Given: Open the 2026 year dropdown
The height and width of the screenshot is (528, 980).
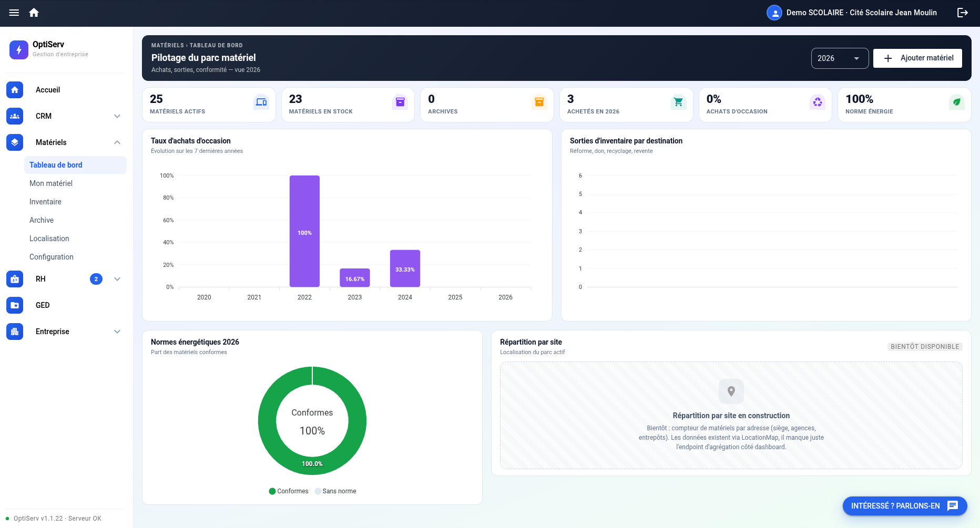Looking at the screenshot, I should (840, 58).
